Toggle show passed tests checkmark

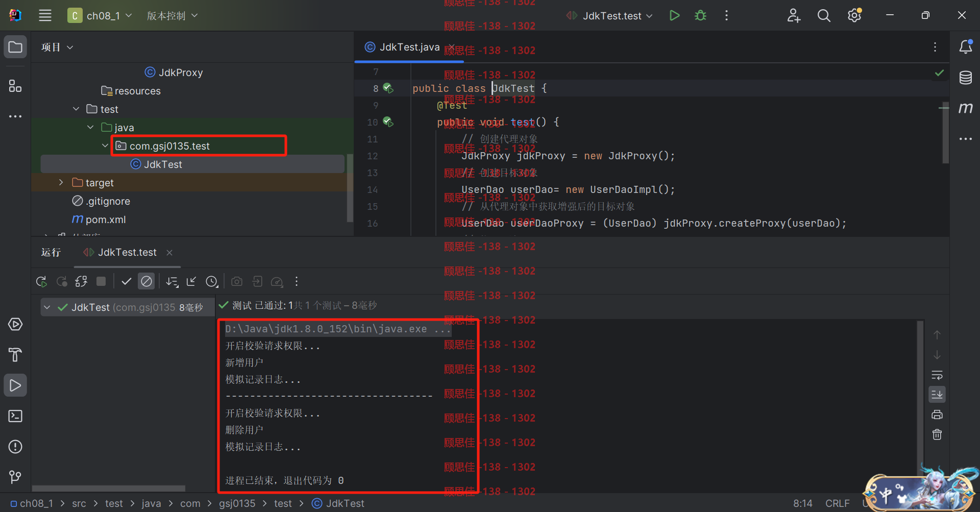pyautogui.click(x=127, y=281)
